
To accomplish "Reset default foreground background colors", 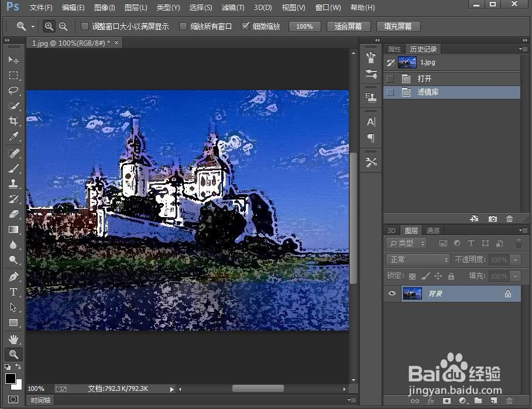I will [8, 367].
